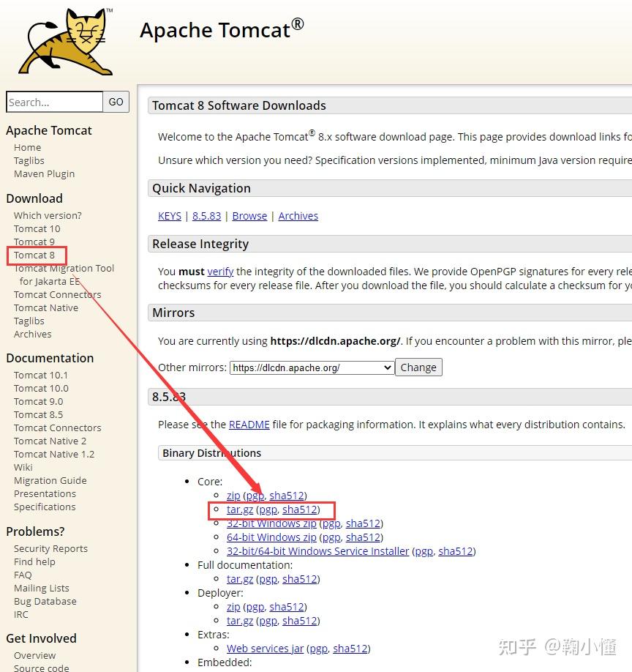This screenshot has width=632, height=672.
Task: Download the Web services jar
Action: 265,649
